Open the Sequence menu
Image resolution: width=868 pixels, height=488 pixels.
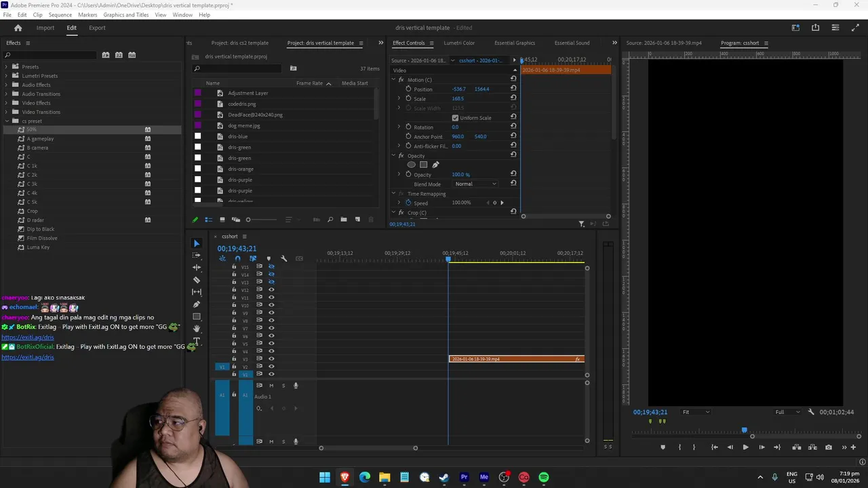(60, 14)
